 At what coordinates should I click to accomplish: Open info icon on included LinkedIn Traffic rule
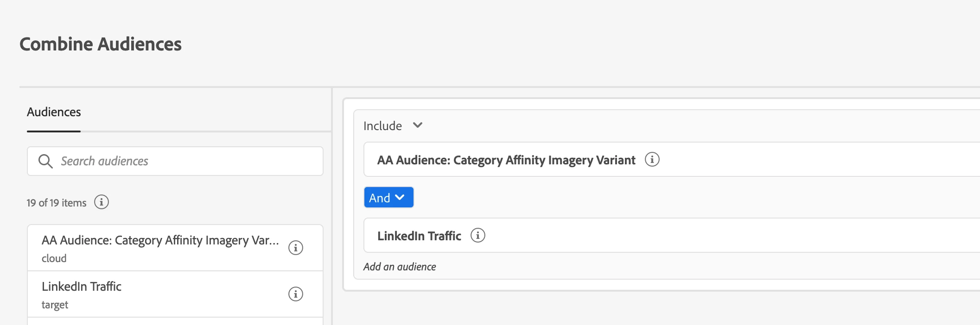pyautogui.click(x=478, y=236)
